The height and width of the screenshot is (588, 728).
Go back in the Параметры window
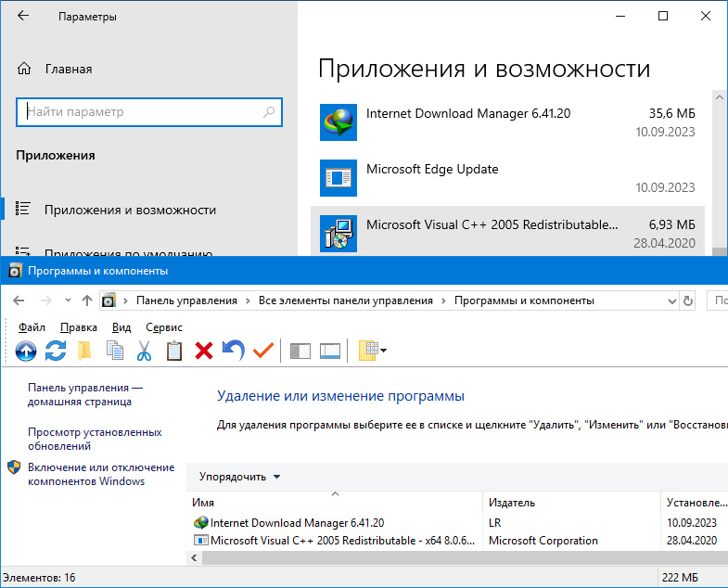(x=23, y=17)
